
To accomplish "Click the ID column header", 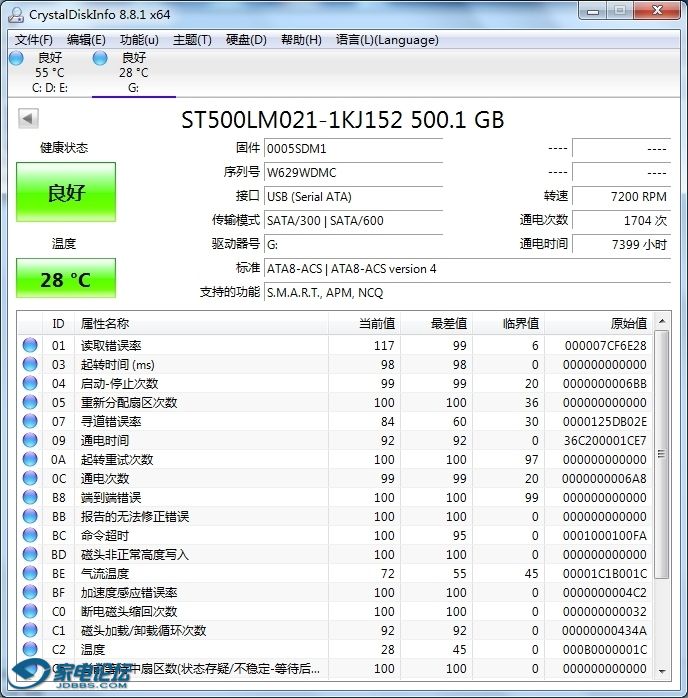I will pos(58,324).
